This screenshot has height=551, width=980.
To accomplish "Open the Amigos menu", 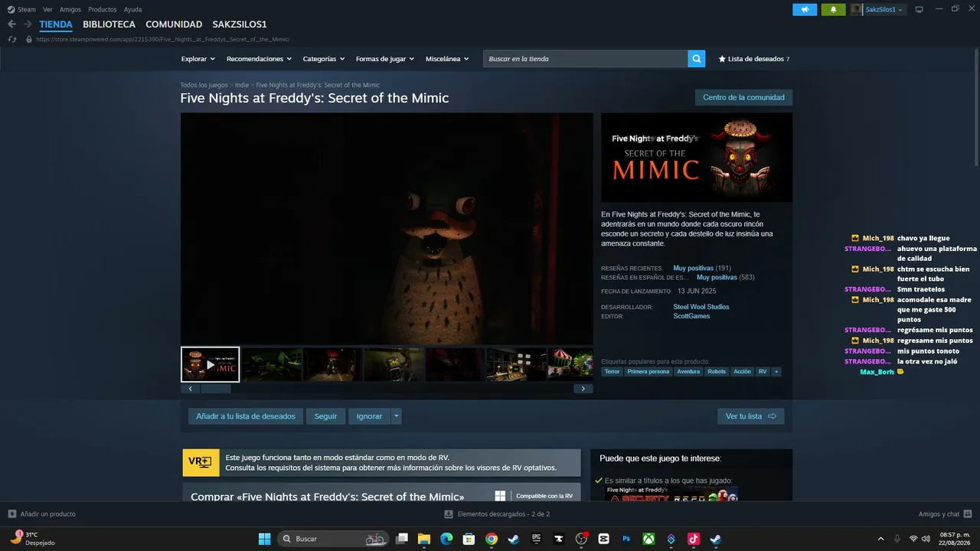I will [x=70, y=9].
